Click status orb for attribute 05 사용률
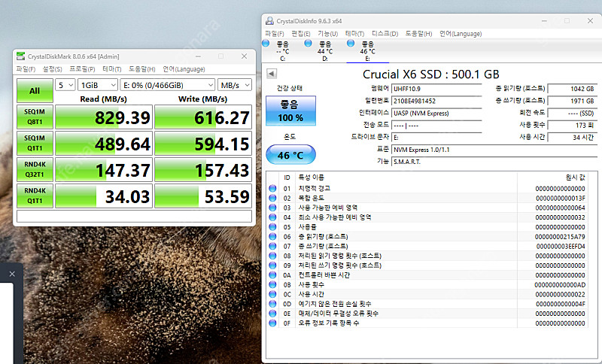Viewport: 602px width, 364px height. (272, 226)
